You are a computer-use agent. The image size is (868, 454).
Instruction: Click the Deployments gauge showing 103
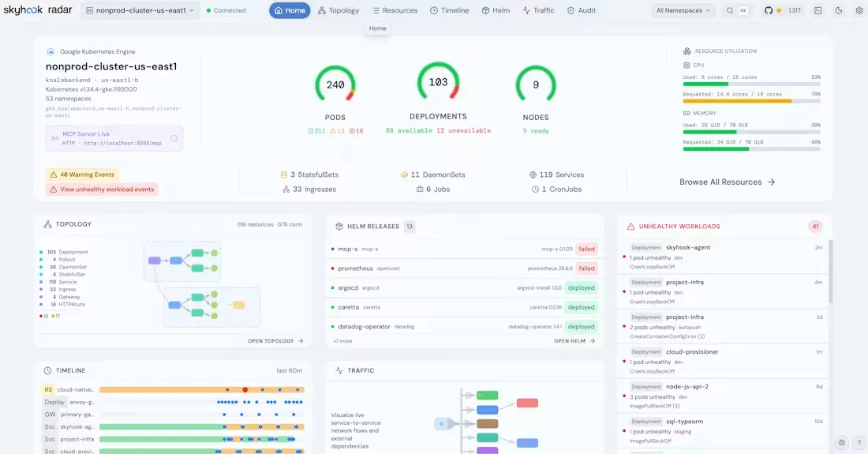click(438, 83)
